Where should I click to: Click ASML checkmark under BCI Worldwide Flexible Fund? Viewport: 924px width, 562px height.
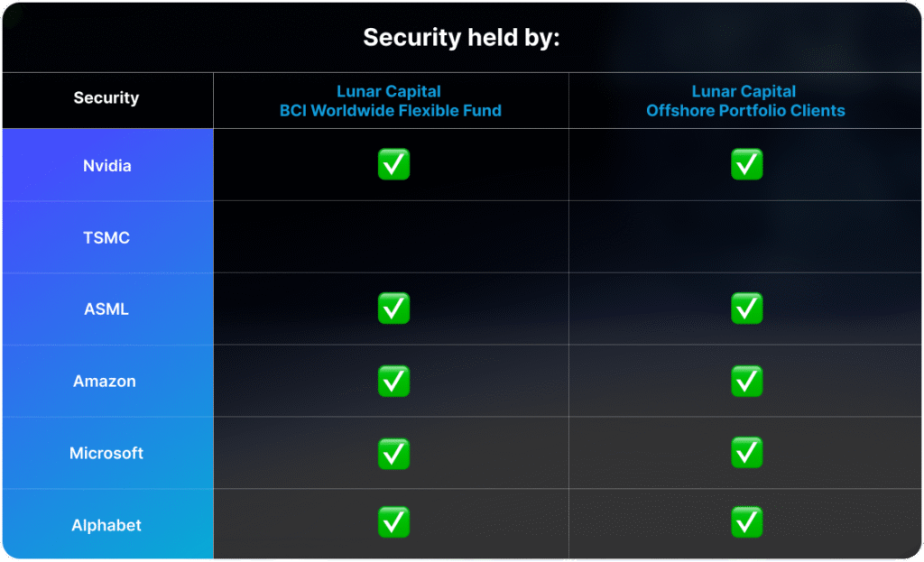coord(393,309)
